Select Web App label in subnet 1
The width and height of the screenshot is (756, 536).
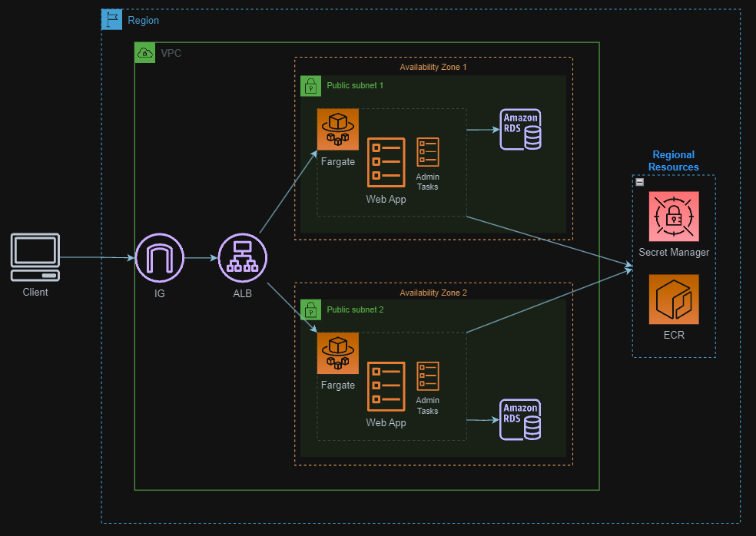pos(386,199)
